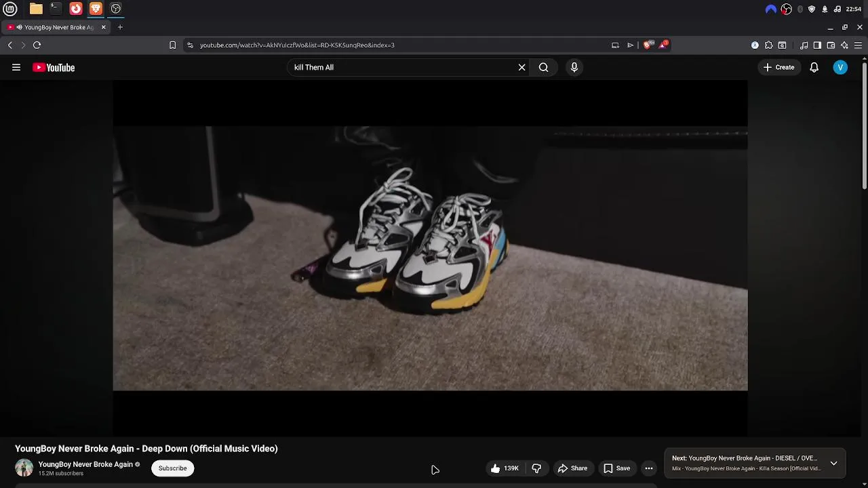The image size is (868, 488).
Task: Open the NordVPN tray icon
Action: click(770, 9)
